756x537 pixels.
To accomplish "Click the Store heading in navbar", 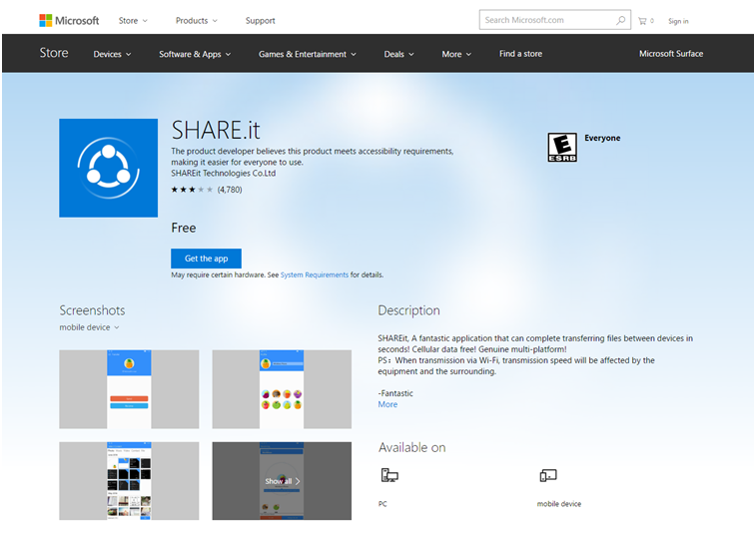I will click(x=54, y=53).
